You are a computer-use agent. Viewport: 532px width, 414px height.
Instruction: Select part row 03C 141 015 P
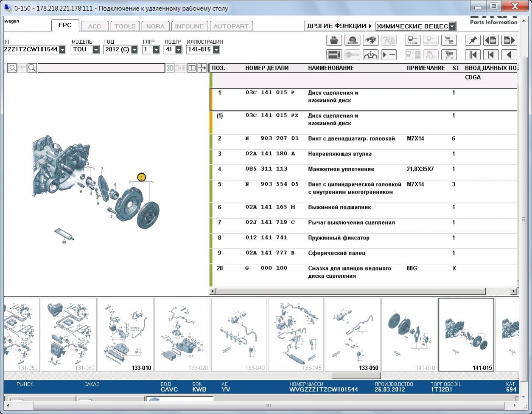[x=364, y=100]
